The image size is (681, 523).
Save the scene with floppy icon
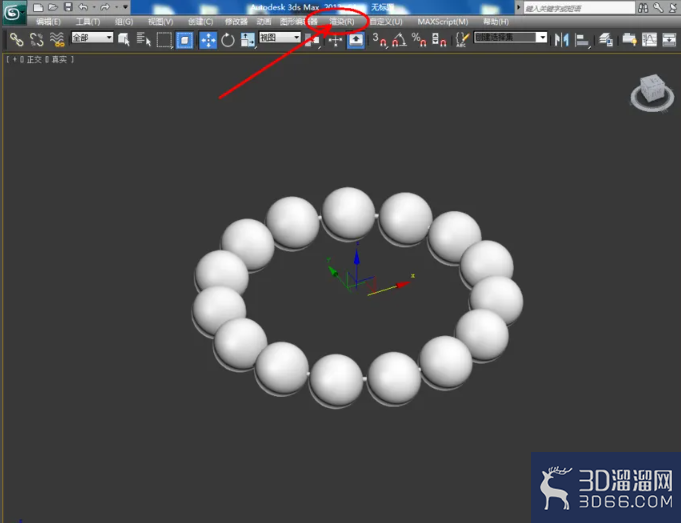coord(68,7)
